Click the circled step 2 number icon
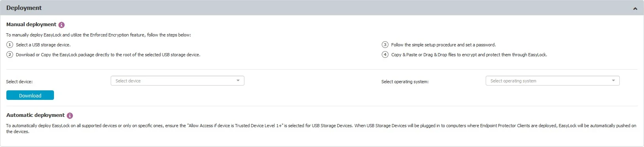Screen dimensions: 644x147 tap(10, 54)
